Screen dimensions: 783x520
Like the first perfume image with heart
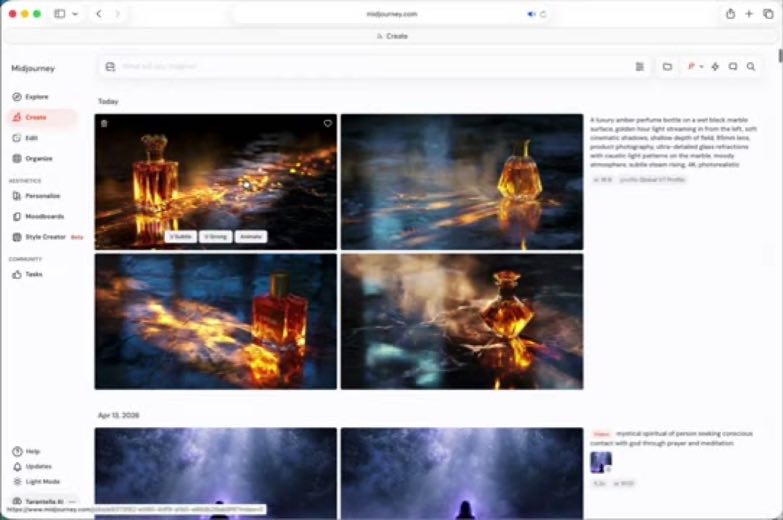[x=328, y=123]
